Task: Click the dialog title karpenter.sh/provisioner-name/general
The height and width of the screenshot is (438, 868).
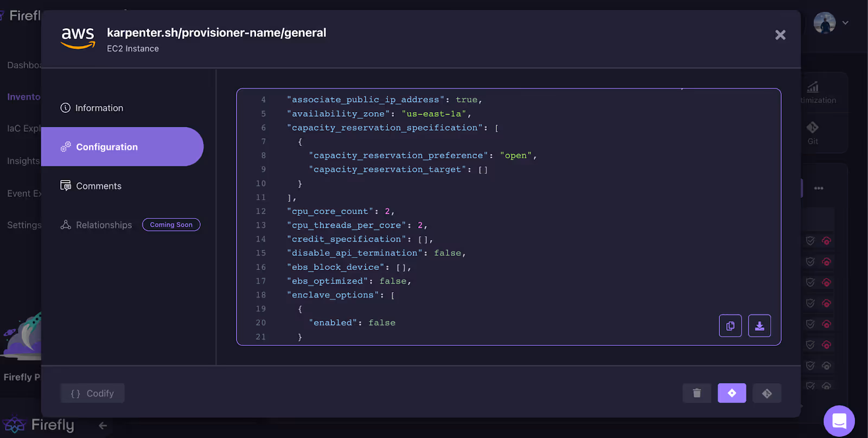Action: (x=216, y=33)
